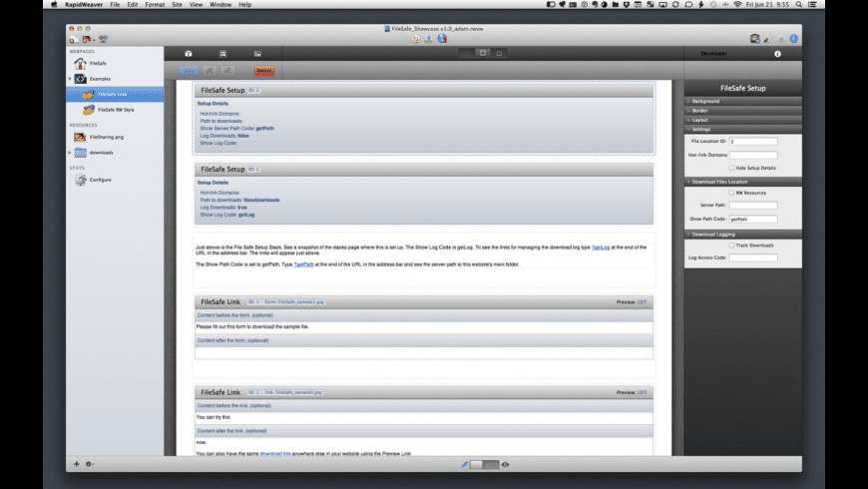Click the second link chain icon
868x489 pixels.
pos(227,70)
